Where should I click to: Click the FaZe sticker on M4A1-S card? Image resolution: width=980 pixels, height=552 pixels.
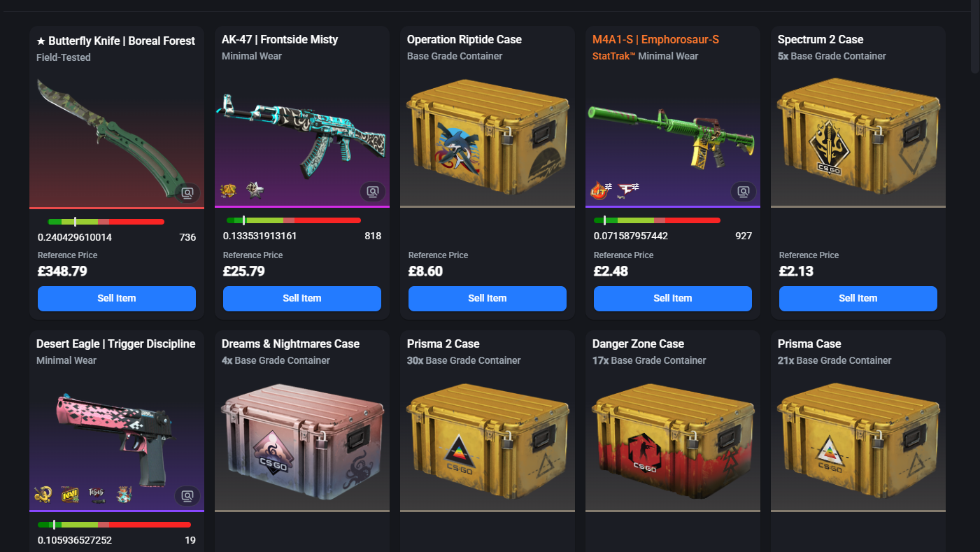[x=629, y=190]
